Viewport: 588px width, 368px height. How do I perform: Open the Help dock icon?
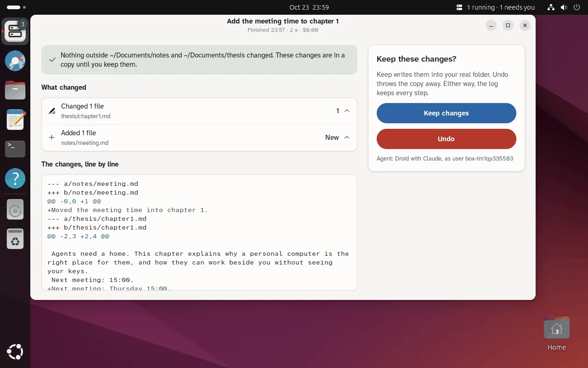coord(15,178)
